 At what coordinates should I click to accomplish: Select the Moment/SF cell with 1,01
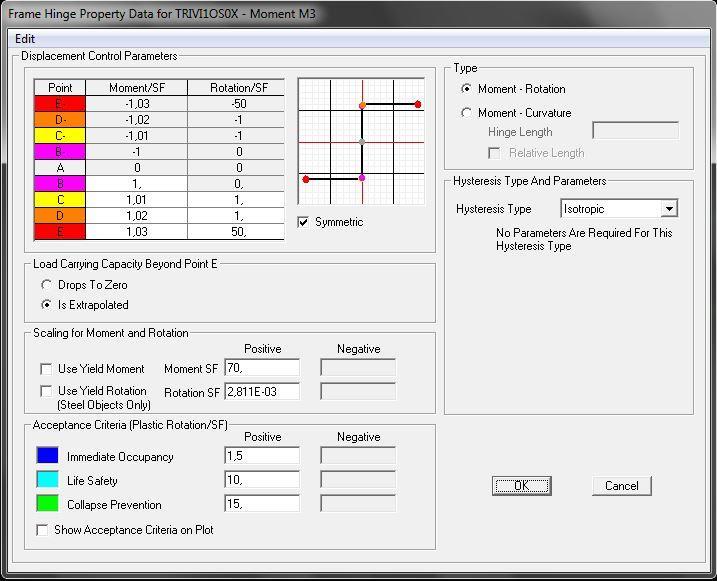pyautogui.click(x=136, y=200)
